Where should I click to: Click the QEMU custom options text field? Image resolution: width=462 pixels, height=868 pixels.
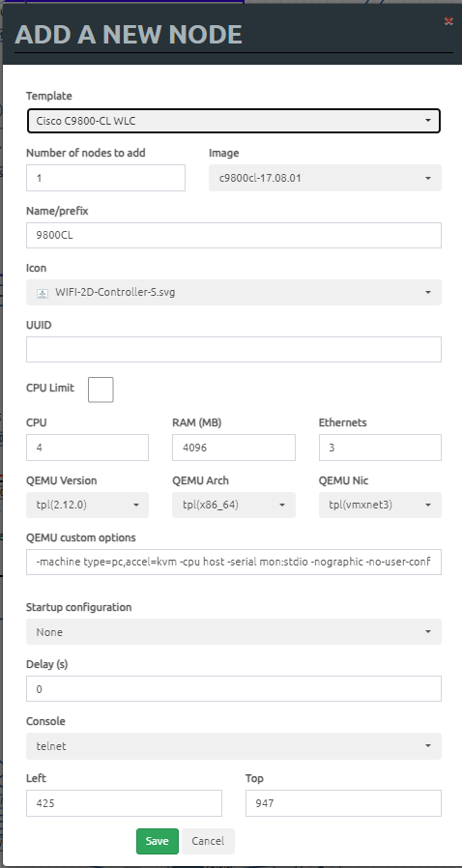[x=234, y=562]
